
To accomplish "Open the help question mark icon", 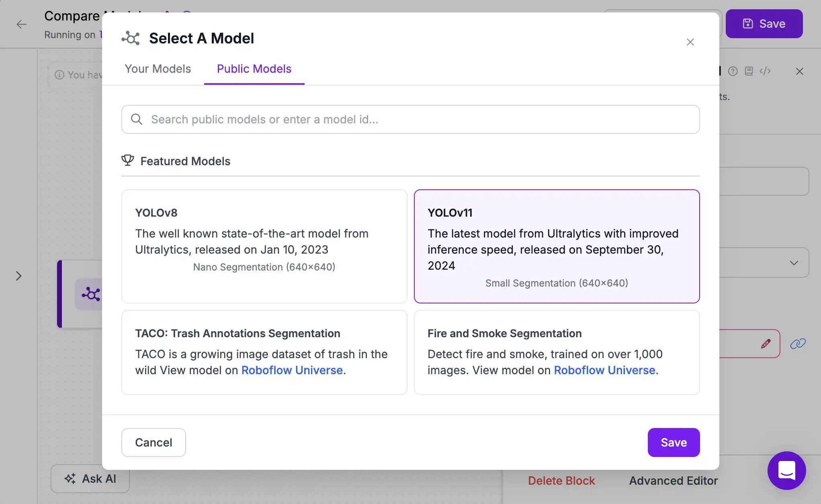I will click(x=733, y=71).
